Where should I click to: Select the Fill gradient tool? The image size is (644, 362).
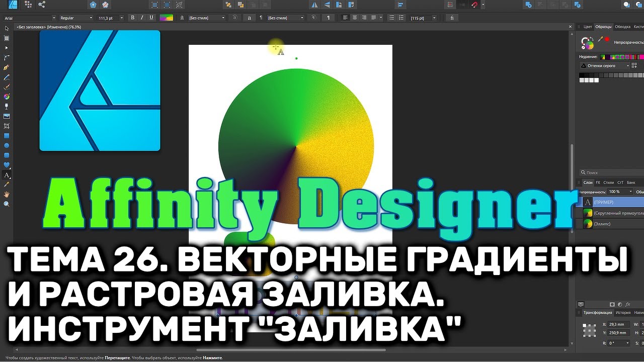7,97
